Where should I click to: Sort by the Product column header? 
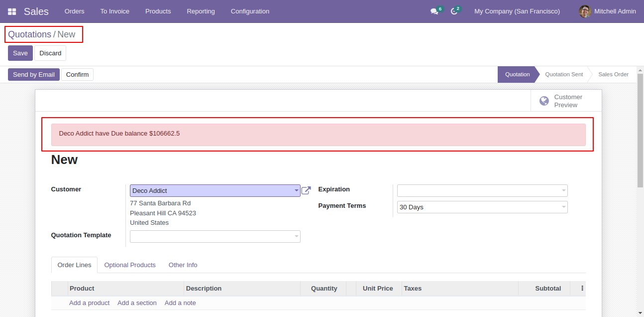click(126, 289)
